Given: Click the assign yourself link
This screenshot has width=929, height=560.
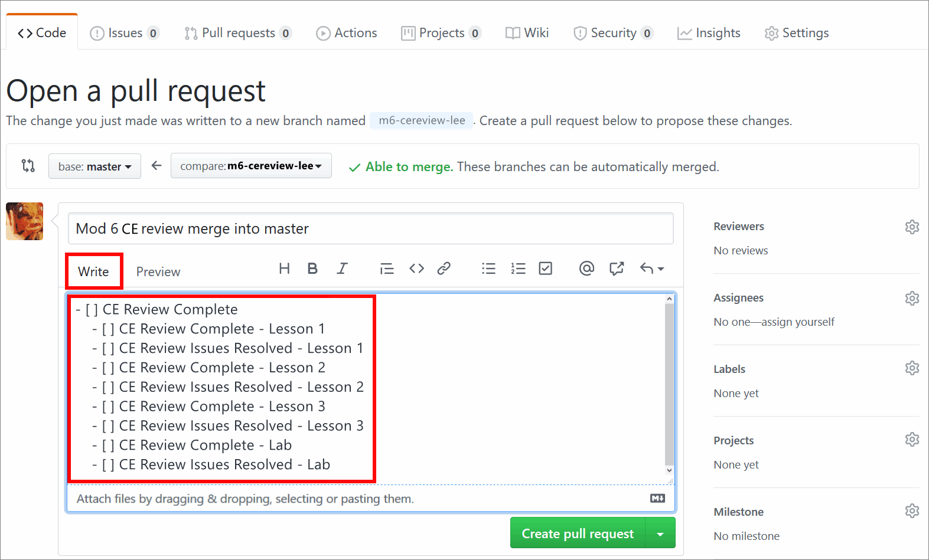Looking at the screenshot, I should click(x=798, y=322).
